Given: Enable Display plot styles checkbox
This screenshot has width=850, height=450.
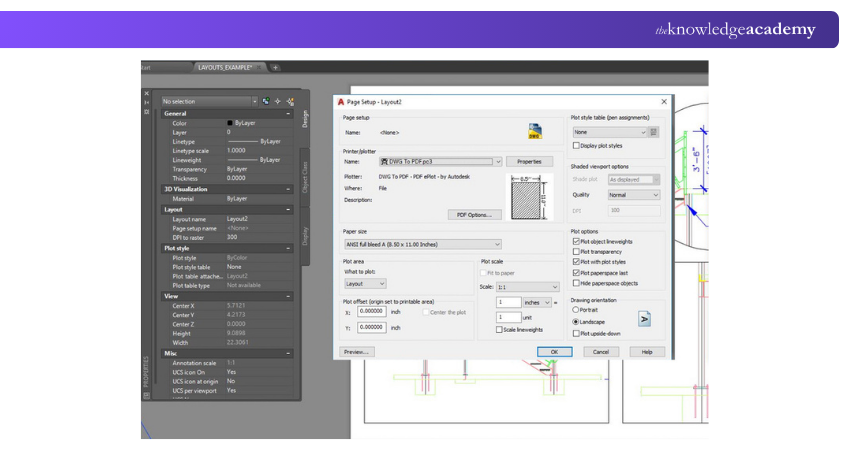Looking at the screenshot, I should (x=576, y=146).
